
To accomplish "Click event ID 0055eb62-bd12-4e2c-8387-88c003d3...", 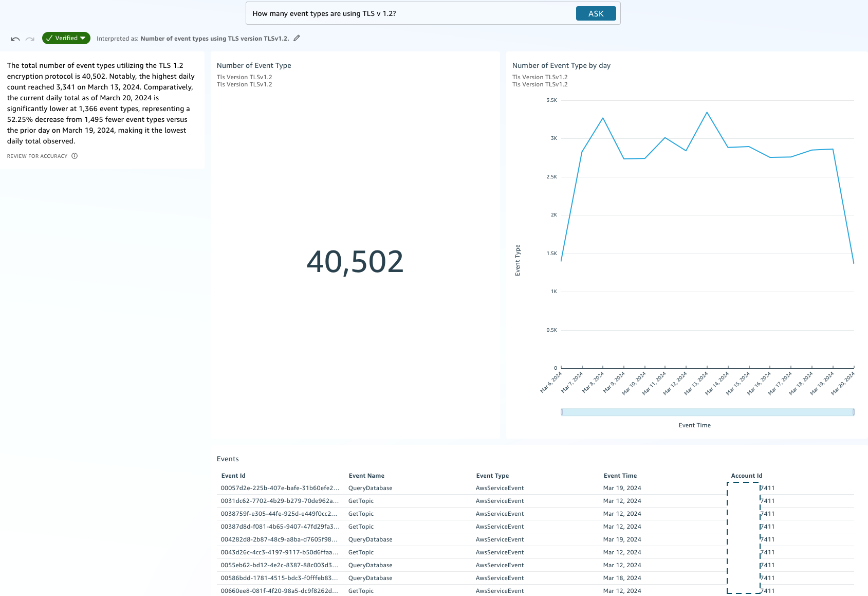I will tap(280, 565).
